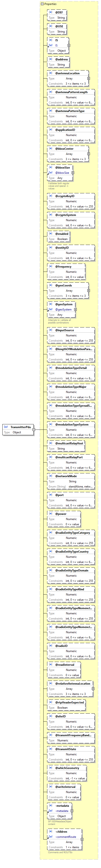Click the @rtpHeaderExpected property icon
Screen dimensions: 101x868
click(x=51, y=703)
